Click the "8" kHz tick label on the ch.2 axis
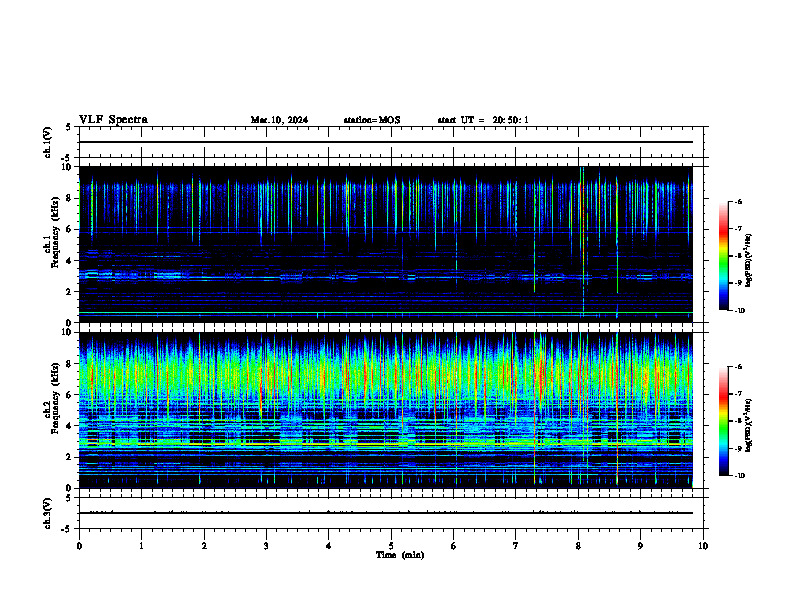 tap(70, 364)
